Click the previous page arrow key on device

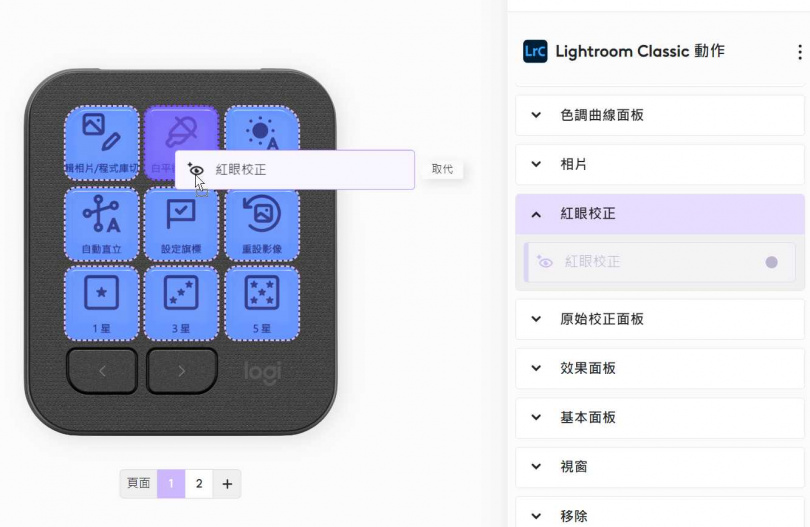pos(102,371)
